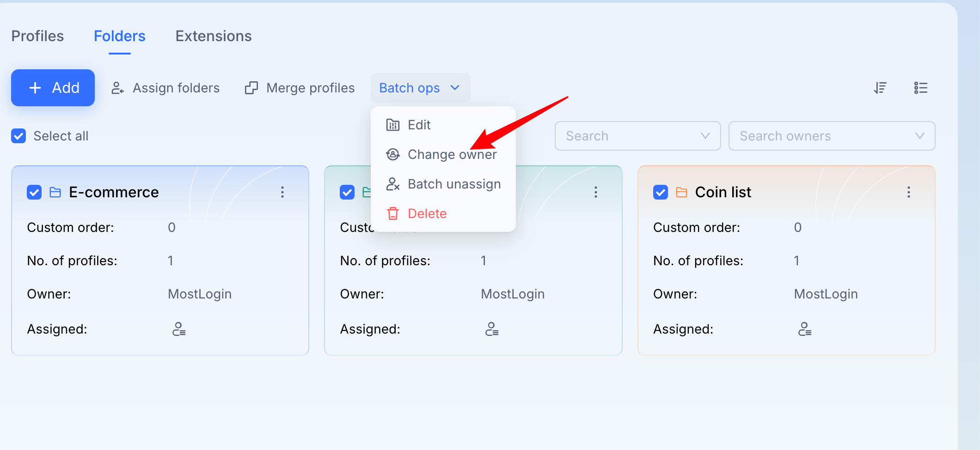Screen dimensions: 980x450
Task: Uncheck the Select all checkbox
Action: [18, 136]
